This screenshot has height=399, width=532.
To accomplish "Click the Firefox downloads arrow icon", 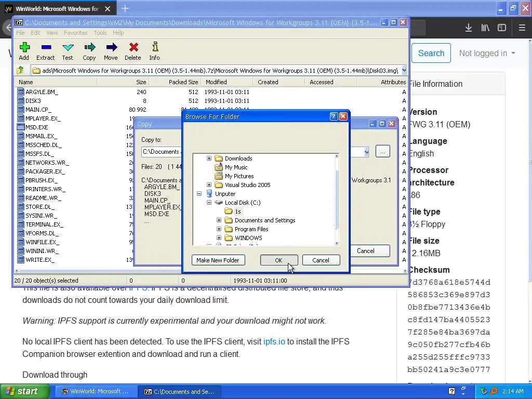I will coord(469,28).
